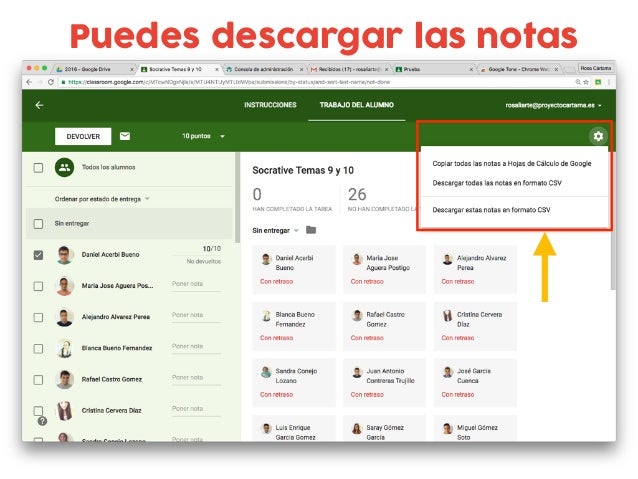Open Blanca Bueno Fernandez's submission card
The width and height of the screenshot is (638, 479).
click(x=294, y=326)
